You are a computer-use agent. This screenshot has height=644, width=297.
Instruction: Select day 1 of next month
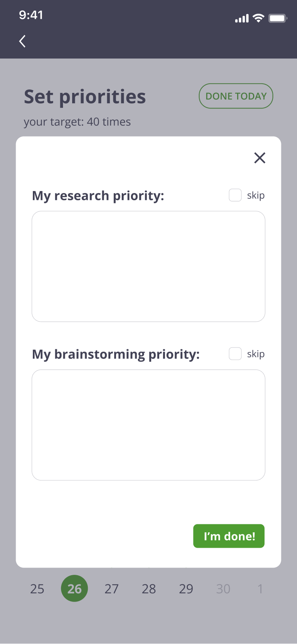point(260,589)
